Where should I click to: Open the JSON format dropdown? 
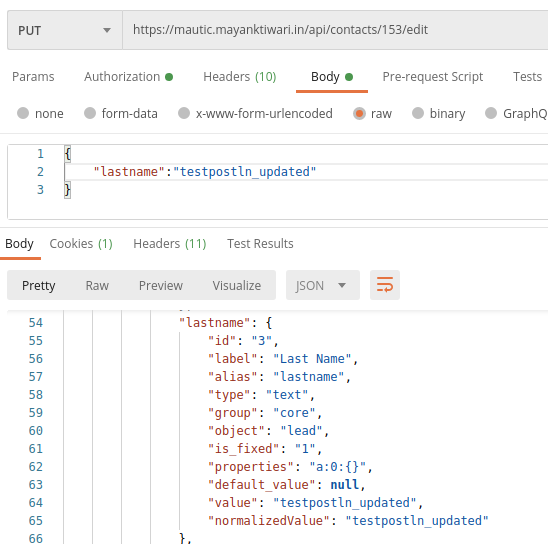[x=323, y=285]
